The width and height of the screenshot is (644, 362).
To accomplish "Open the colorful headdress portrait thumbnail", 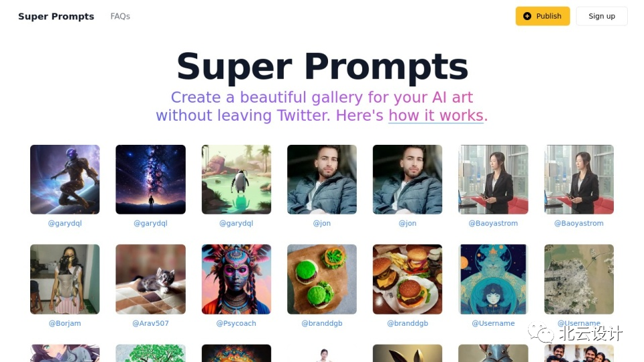I will tap(236, 279).
